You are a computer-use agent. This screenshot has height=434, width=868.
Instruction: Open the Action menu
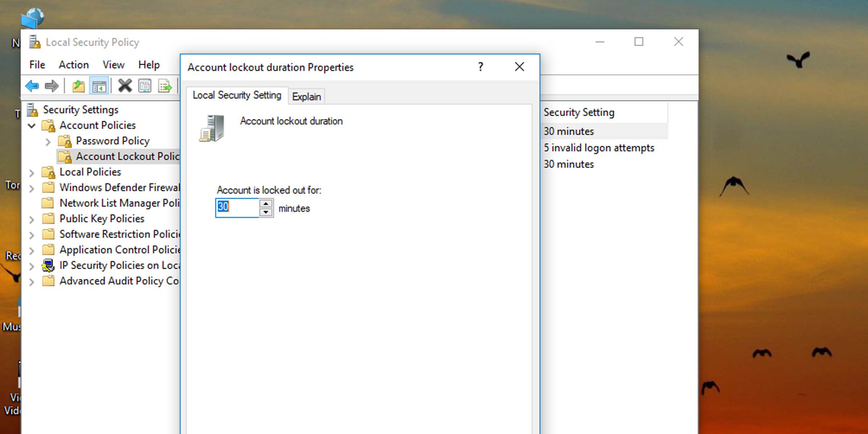click(x=74, y=65)
